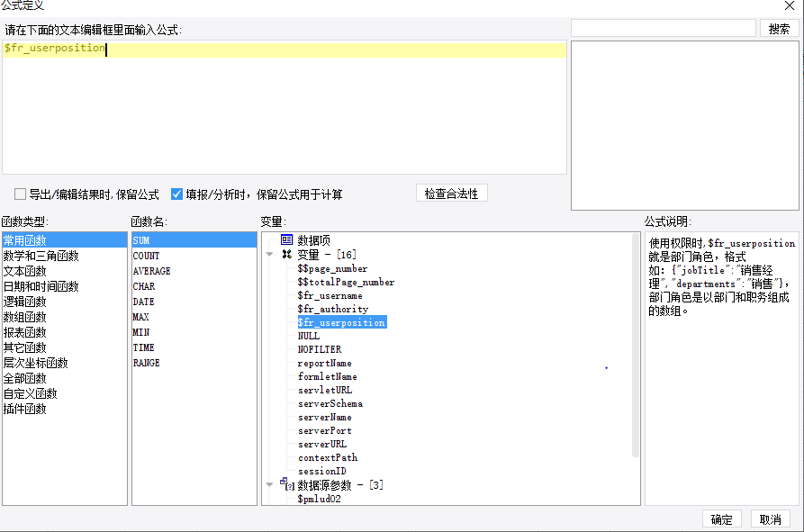Uncheck 填报/分析时,保留公式用于计算 checkbox
The image size is (804, 532).
pos(176,194)
